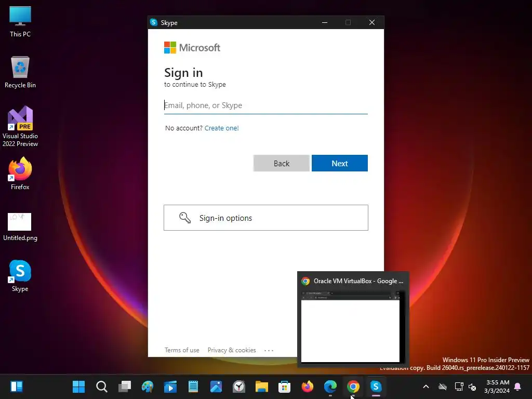Open Privacy & cookies link
Image resolution: width=532 pixels, height=399 pixels.
pyautogui.click(x=231, y=350)
